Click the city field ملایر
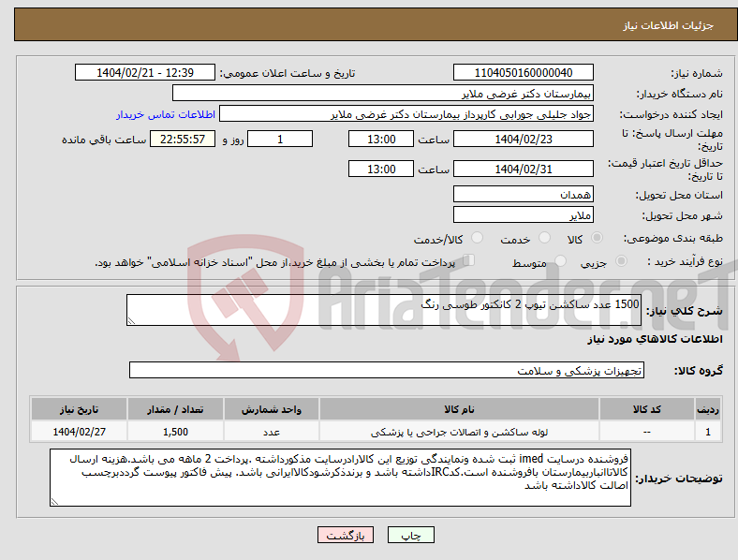 pyautogui.click(x=523, y=214)
